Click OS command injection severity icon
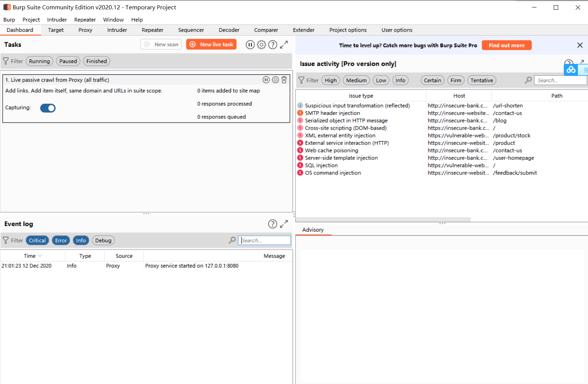588x384 pixels. [x=300, y=173]
